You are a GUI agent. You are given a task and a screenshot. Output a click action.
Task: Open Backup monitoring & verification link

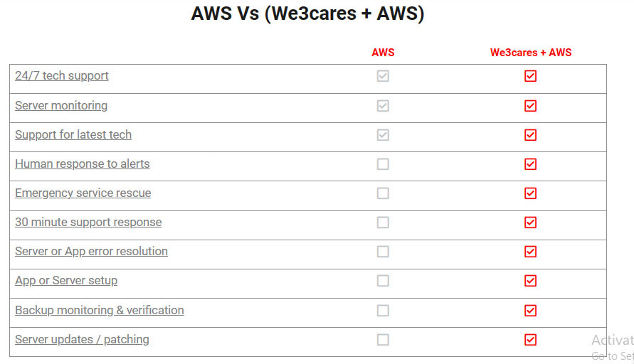[100, 310]
